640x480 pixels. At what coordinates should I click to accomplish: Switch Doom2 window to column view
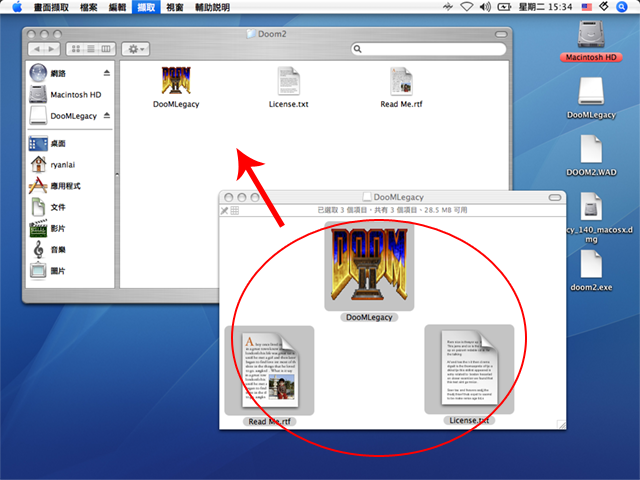pyautogui.click(x=106, y=49)
